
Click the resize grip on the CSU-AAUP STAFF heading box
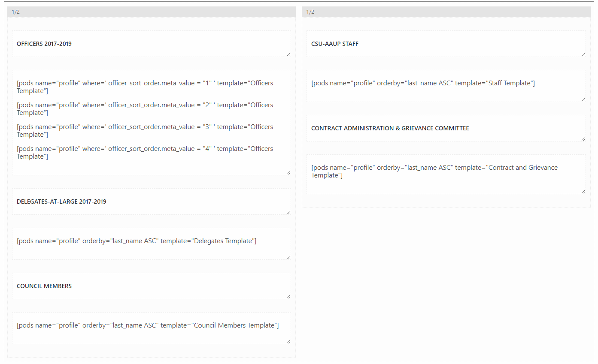(x=584, y=54)
